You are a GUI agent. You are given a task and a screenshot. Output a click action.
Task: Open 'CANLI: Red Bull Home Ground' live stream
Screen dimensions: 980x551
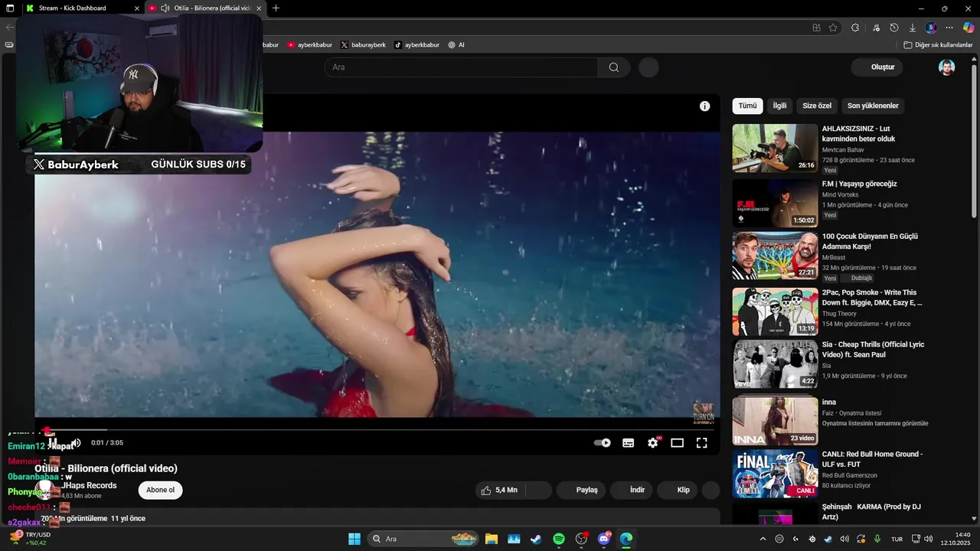click(x=775, y=474)
